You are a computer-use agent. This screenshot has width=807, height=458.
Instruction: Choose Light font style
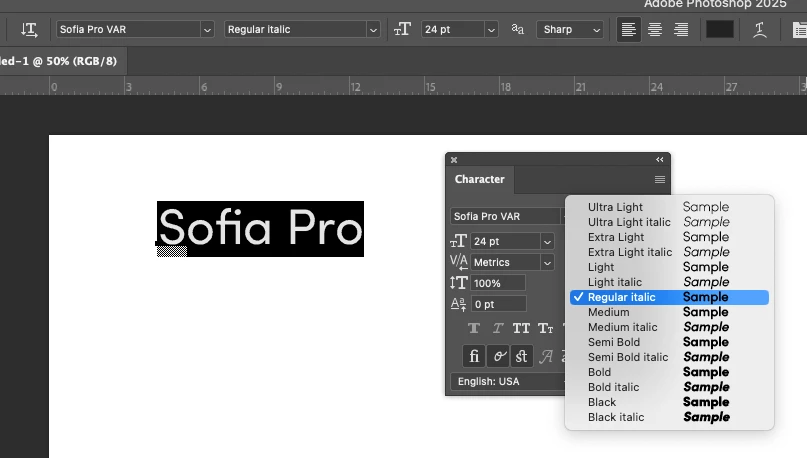pyautogui.click(x=669, y=267)
